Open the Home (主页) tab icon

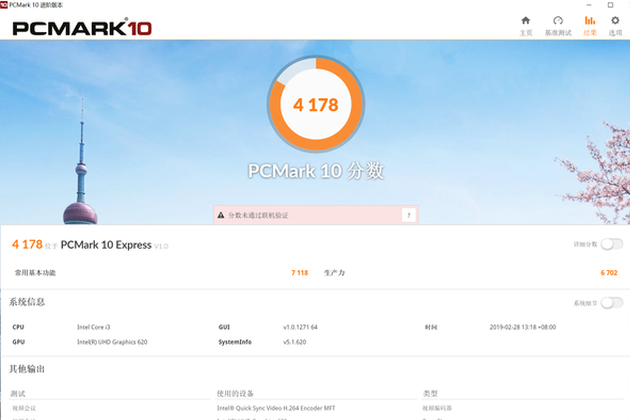tap(526, 20)
